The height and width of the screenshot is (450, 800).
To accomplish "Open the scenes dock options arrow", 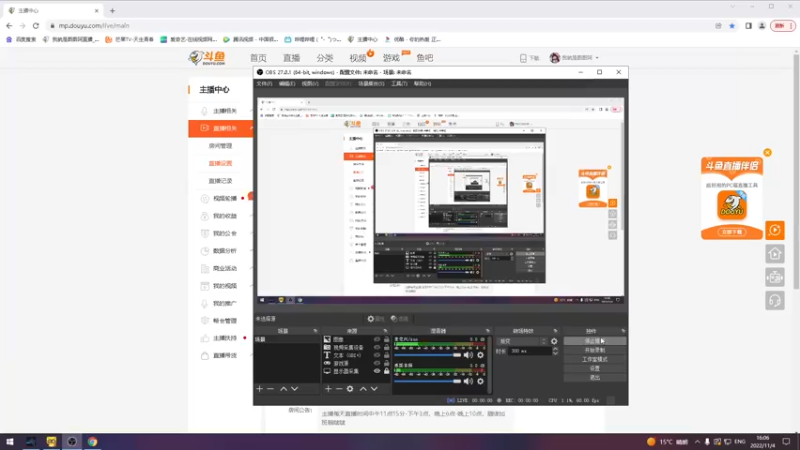I will click(x=315, y=331).
